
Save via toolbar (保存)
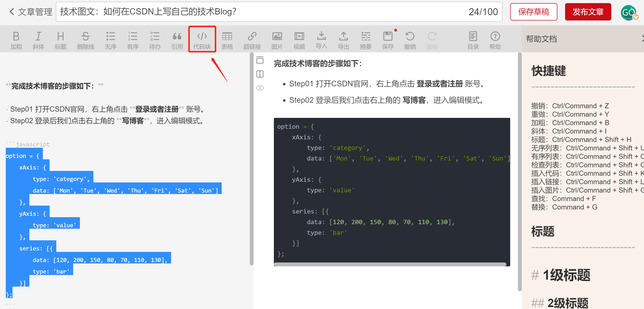click(x=388, y=40)
